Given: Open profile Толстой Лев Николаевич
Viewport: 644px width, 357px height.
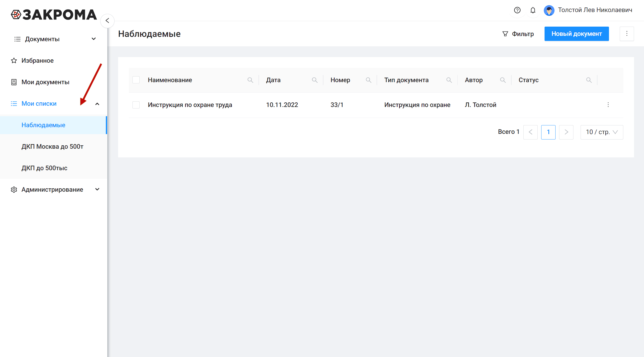Looking at the screenshot, I should 595,10.
